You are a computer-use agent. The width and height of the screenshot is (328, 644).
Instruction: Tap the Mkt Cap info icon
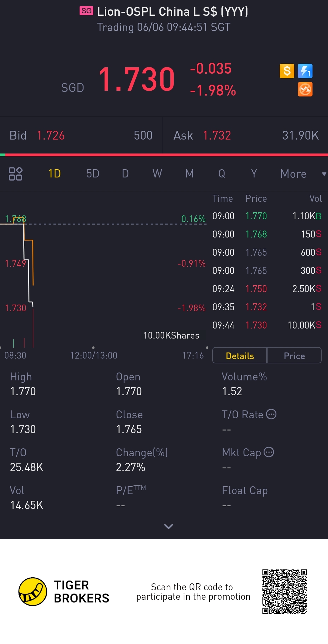pyautogui.click(x=269, y=452)
